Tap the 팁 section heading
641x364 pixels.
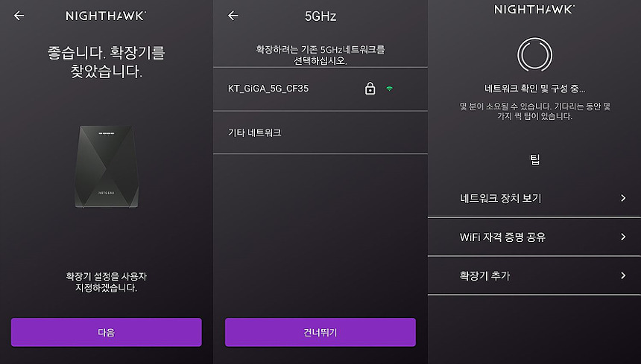pos(534,159)
